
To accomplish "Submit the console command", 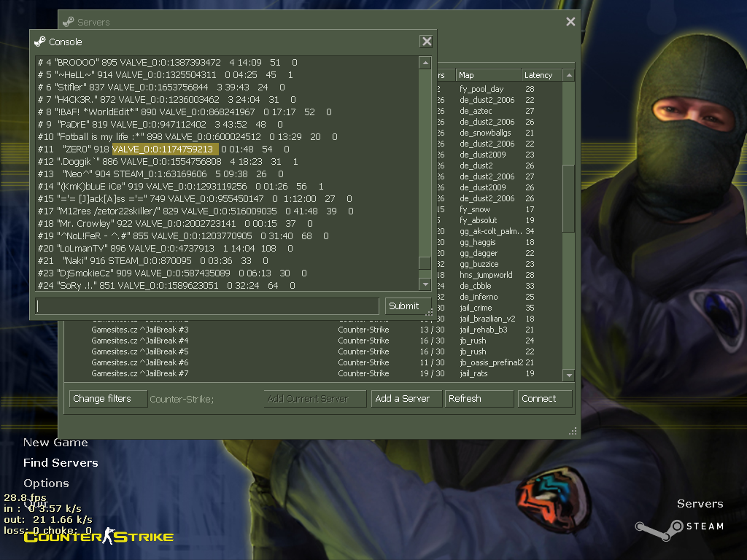I will point(408,306).
